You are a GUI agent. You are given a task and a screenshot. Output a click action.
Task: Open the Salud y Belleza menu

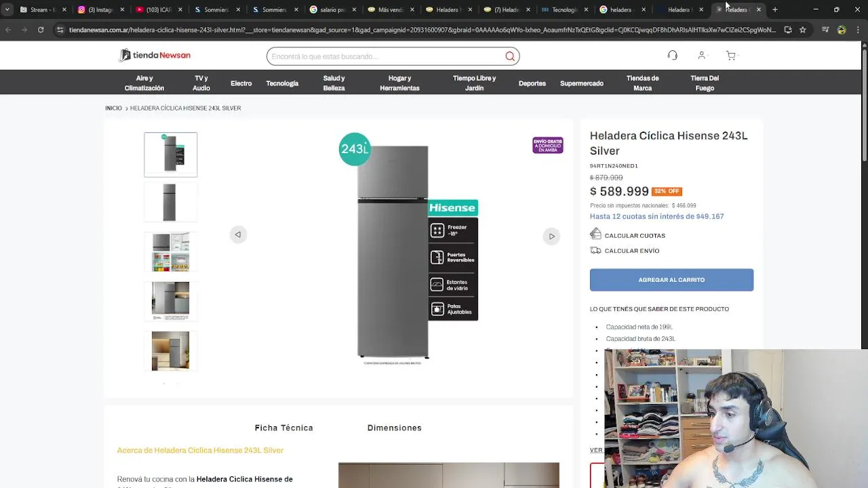click(x=334, y=83)
